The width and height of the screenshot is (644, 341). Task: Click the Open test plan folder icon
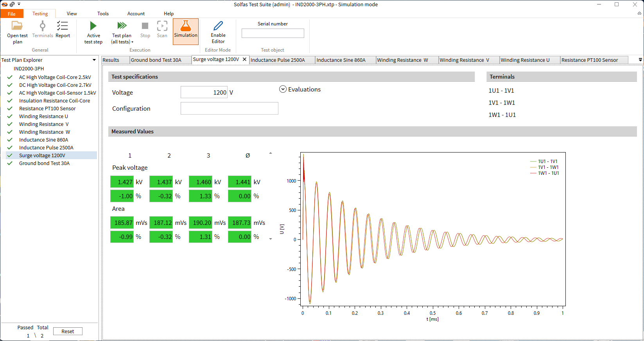17,26
